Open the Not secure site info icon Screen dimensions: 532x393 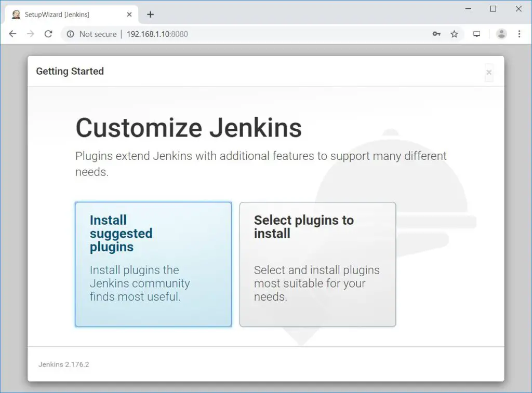(70, 34)
